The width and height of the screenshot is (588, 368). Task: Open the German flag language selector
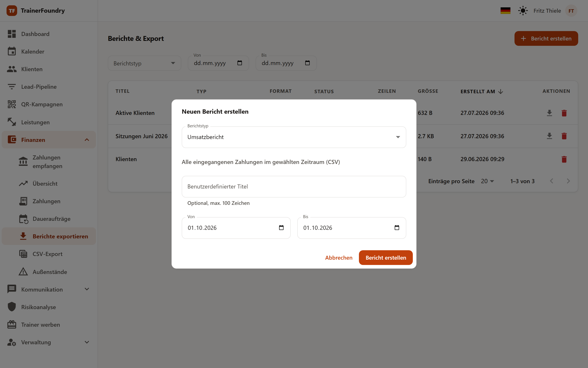[x=505, y=11]
